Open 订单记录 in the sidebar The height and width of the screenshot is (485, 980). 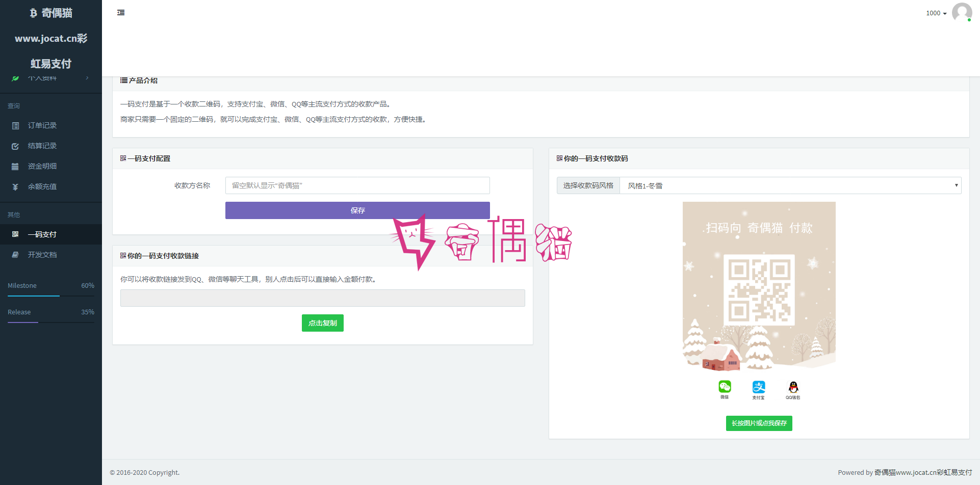(51, 125)
